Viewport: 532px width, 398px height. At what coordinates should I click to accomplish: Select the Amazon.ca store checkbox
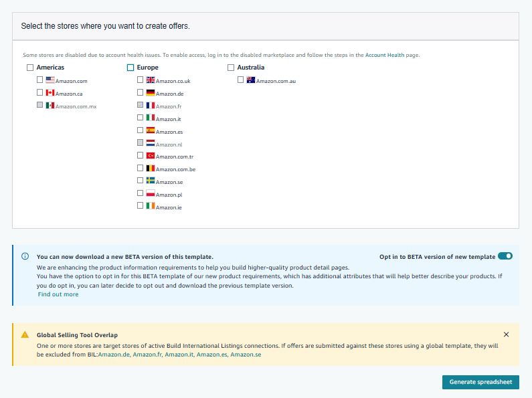pyautogui.click(x=39, y=92)
